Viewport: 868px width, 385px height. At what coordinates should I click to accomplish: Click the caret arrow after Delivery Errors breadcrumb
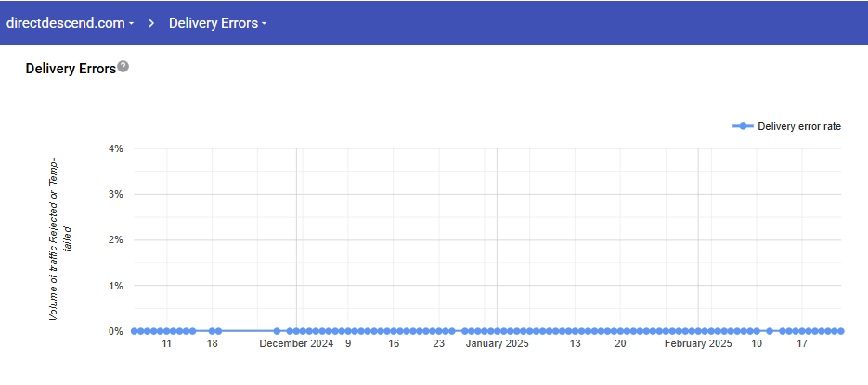tap(265, 24)
